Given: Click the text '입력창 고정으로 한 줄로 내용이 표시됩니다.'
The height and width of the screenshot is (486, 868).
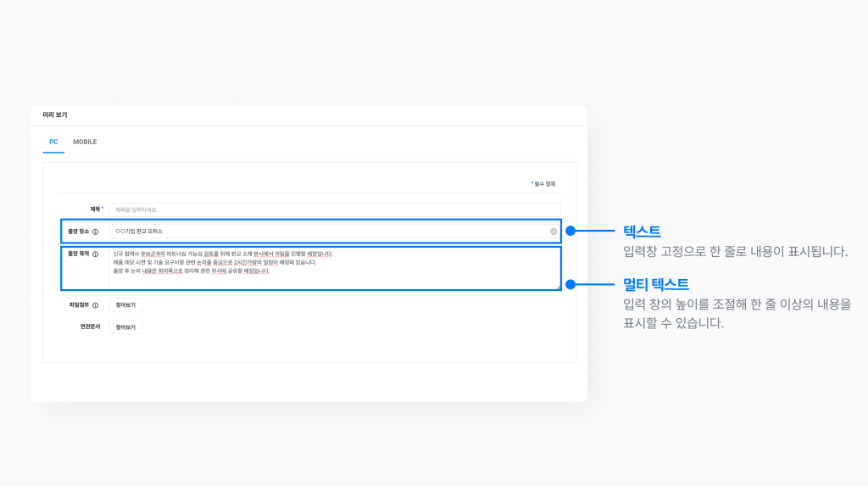Looking at the screenshot, I should coord(735,252).
